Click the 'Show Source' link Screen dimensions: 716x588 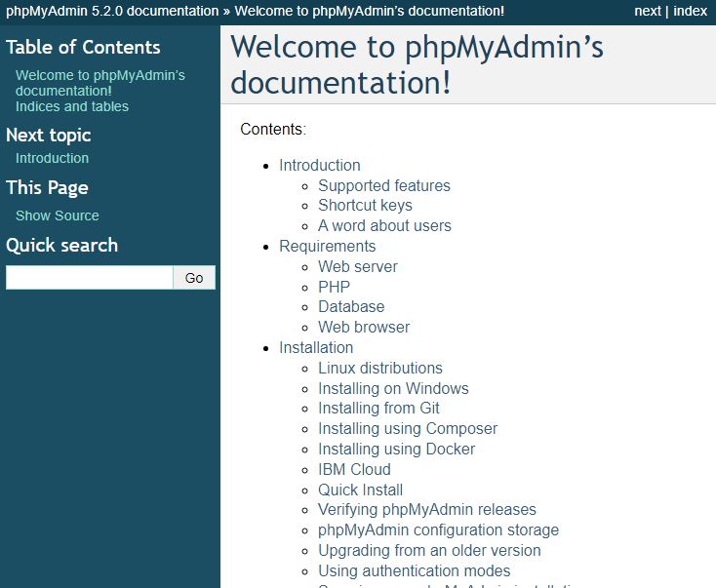(x=58, y=216)
